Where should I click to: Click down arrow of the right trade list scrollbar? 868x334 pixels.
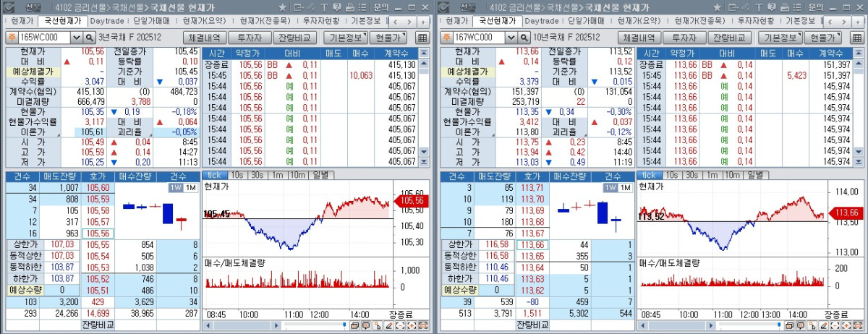tap(859, 153)
